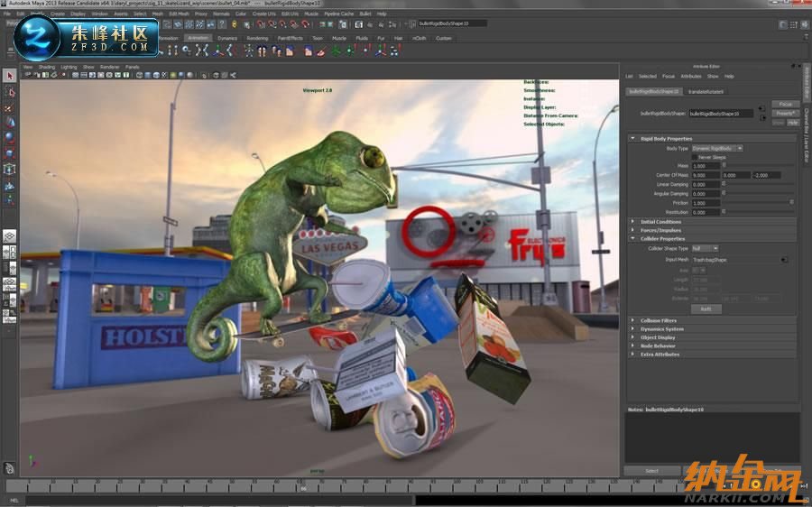This screenshot has width=812, height=507.
Task: Click the Select button below notes
Action: pyautogui.click(x=652, y=471)
